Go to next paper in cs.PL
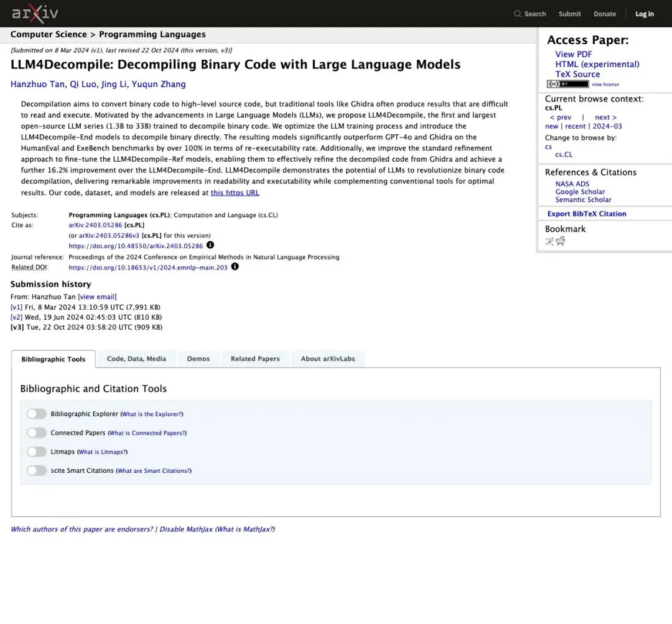Screen dimensions: 672x624 pyautogui.click(x=605, y=118)
